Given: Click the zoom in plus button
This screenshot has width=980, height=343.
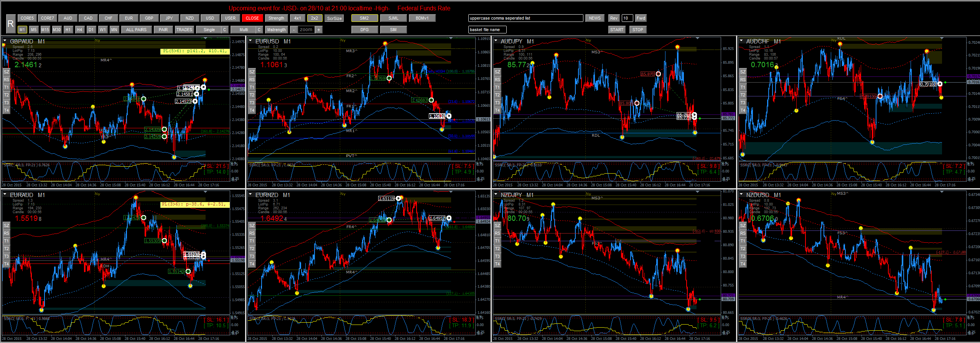Looking at the screenshot, I should (x=319, y=30).
